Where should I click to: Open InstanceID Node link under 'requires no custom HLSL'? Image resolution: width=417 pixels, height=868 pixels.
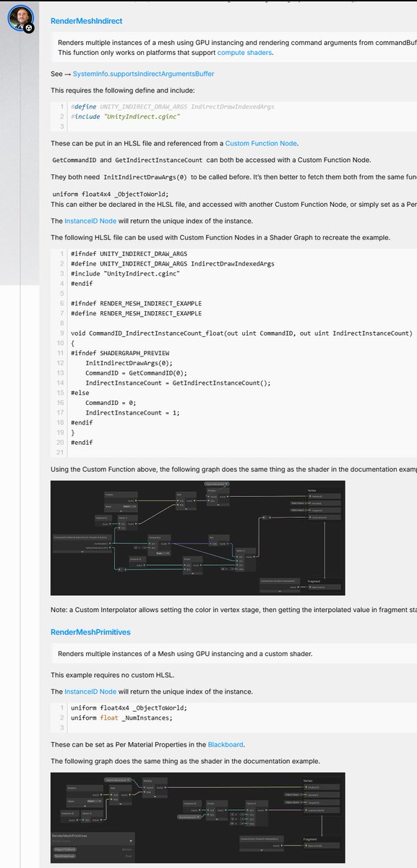90,692
